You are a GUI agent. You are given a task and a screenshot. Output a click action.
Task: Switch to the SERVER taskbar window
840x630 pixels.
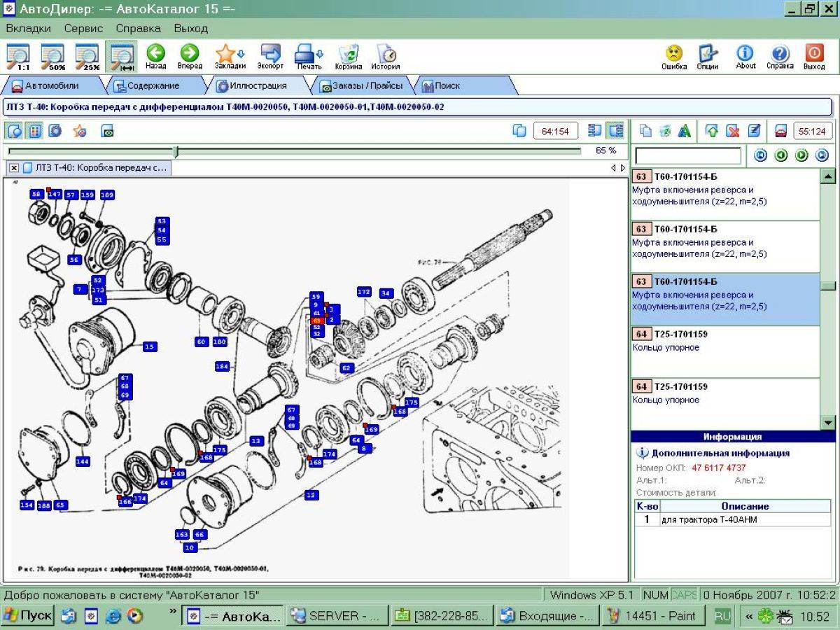coord(336,616)
